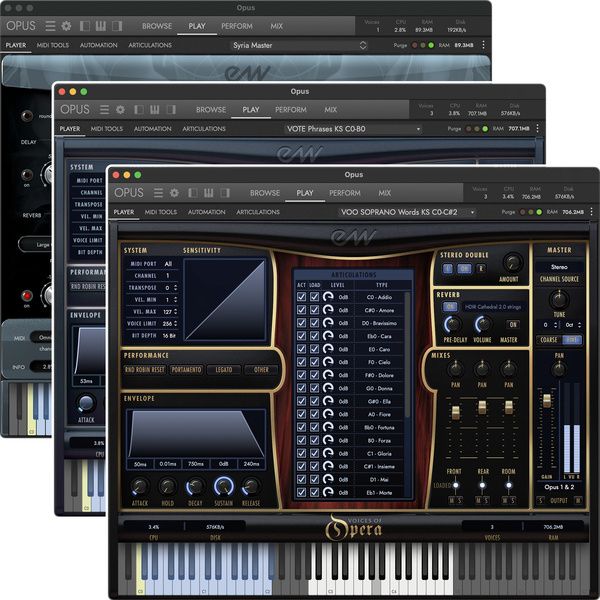Click the Room mix Pan knob
Image resolution: width=600 pixels, height=600 pixels.
click(509, 369)
